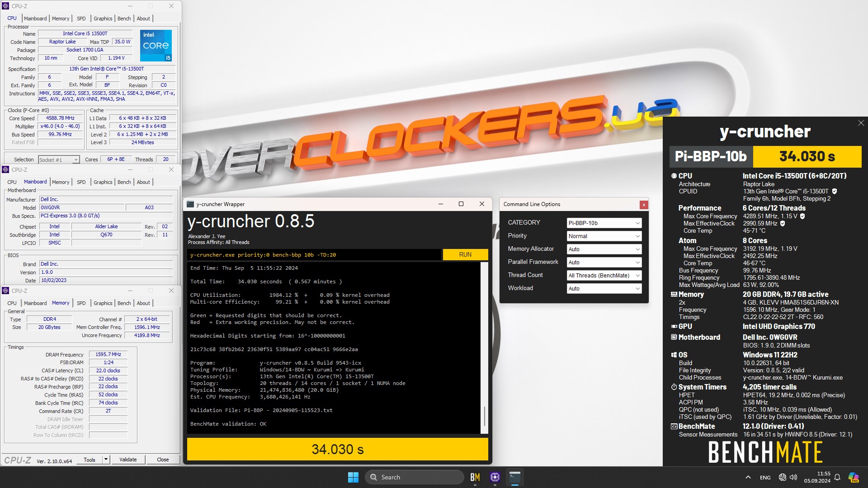
Task: Click the Tools button in CPU-Z
Action: click(x=90, y=460)
